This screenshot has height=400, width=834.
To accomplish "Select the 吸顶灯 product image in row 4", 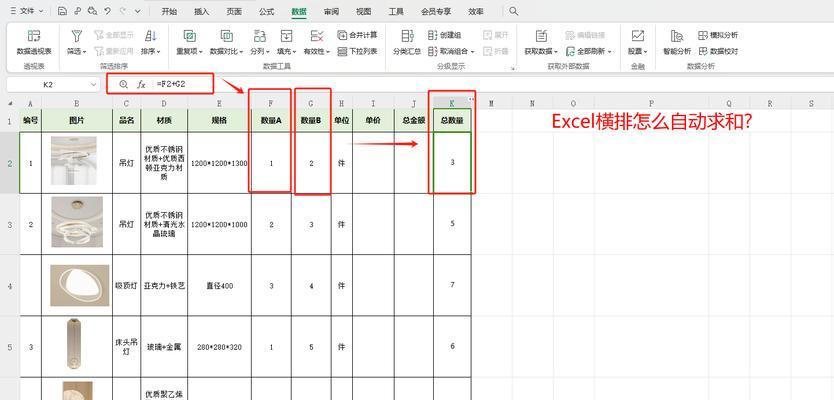I will pos(80,286).
